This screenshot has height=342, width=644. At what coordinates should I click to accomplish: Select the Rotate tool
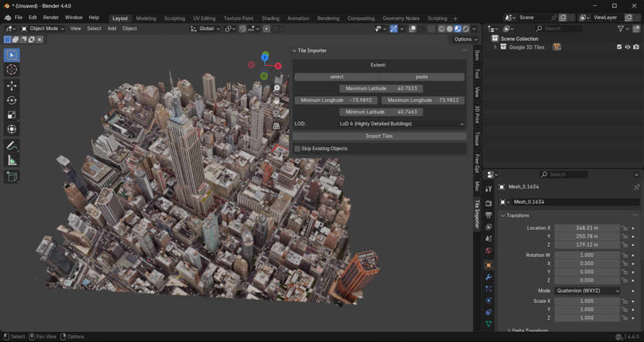[12, 100]
